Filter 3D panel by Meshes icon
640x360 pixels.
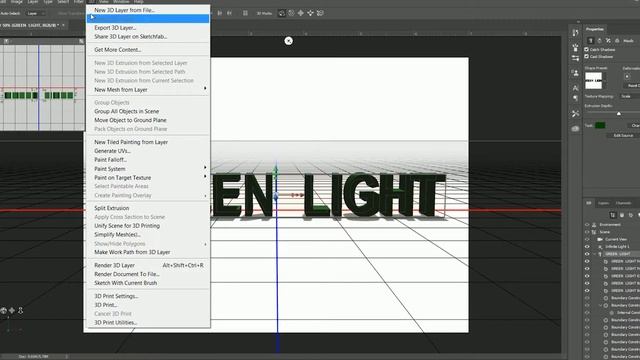click(622, 215)
